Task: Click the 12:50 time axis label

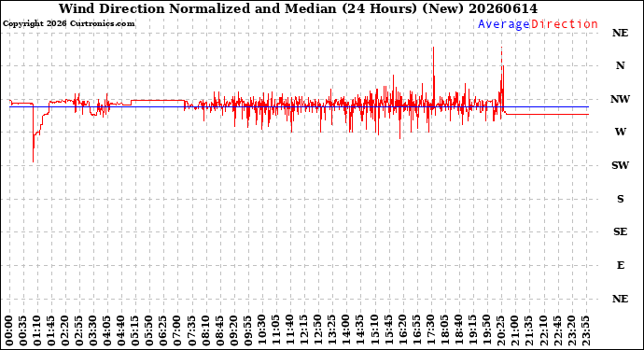Action: point(318,330)
